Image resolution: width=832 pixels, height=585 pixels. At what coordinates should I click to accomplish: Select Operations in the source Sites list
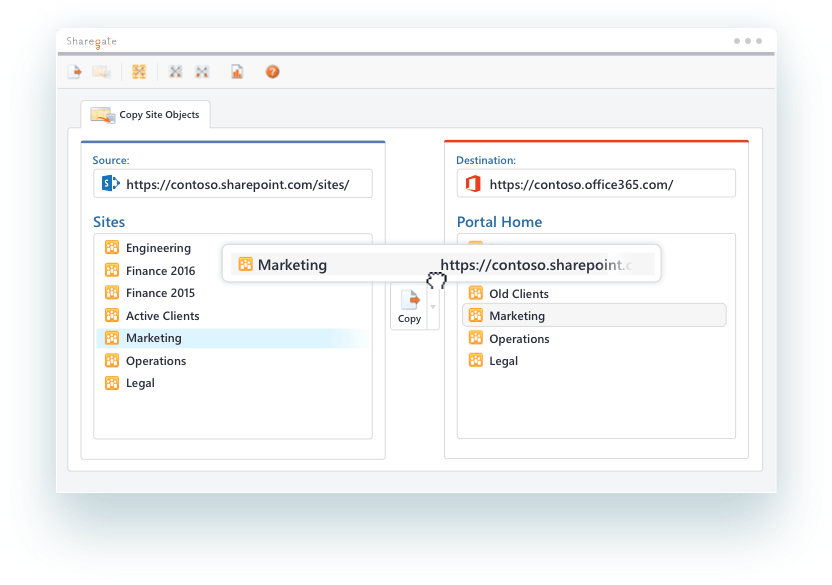coord(156,361)
